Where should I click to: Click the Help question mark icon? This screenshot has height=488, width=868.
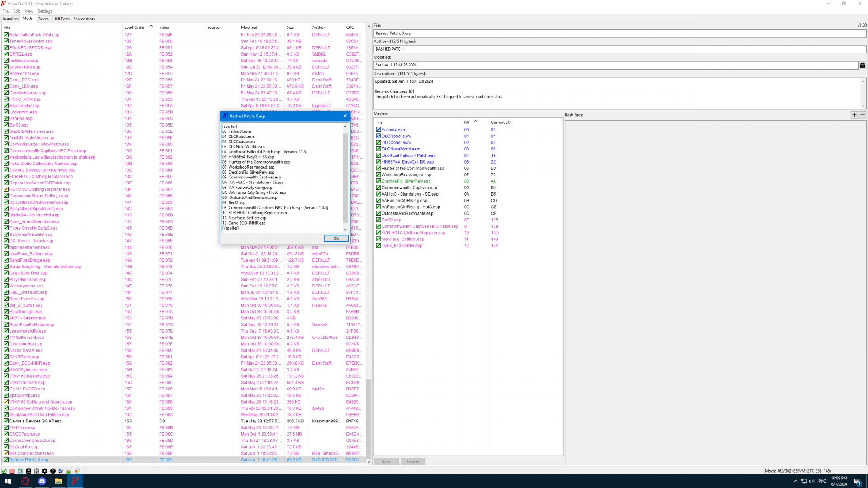53,471
